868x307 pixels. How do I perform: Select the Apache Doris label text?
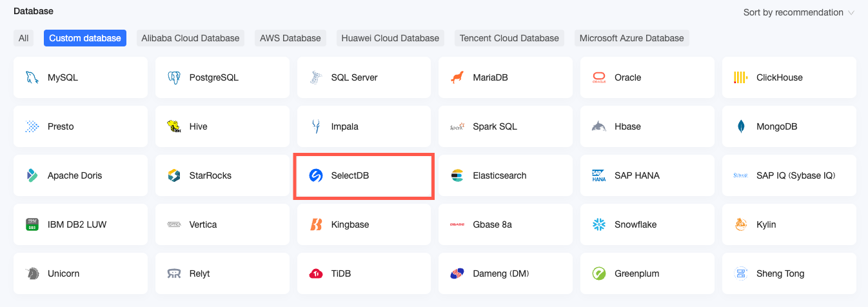tap(75, 175)
